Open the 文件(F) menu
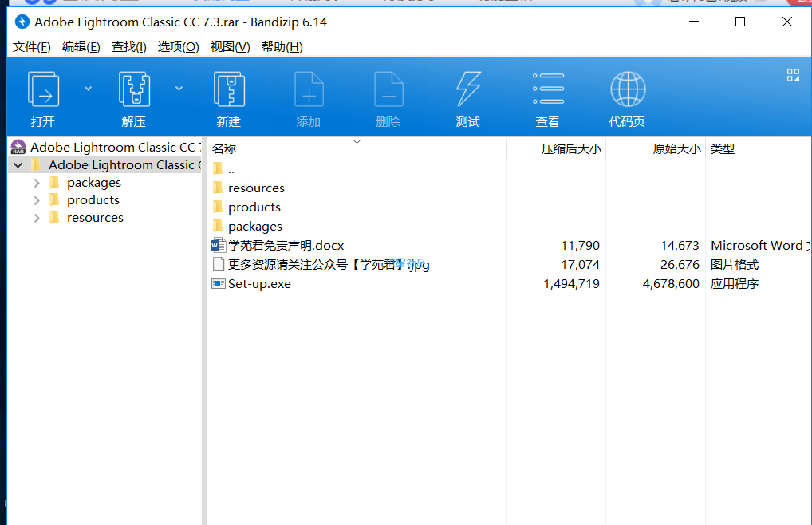Screen dimensions: 812x525 (x=32, y=47)
